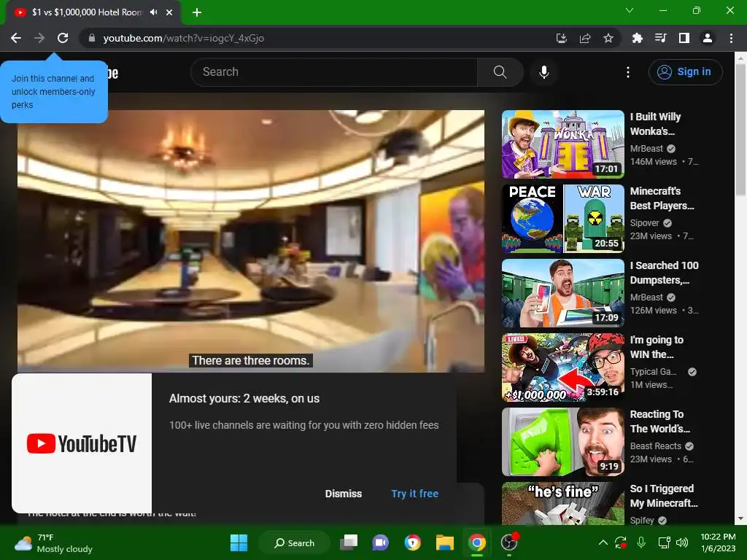Click the video player showing hotel room
The width and height of the screenshot is (747, 560).
[251, 241]
